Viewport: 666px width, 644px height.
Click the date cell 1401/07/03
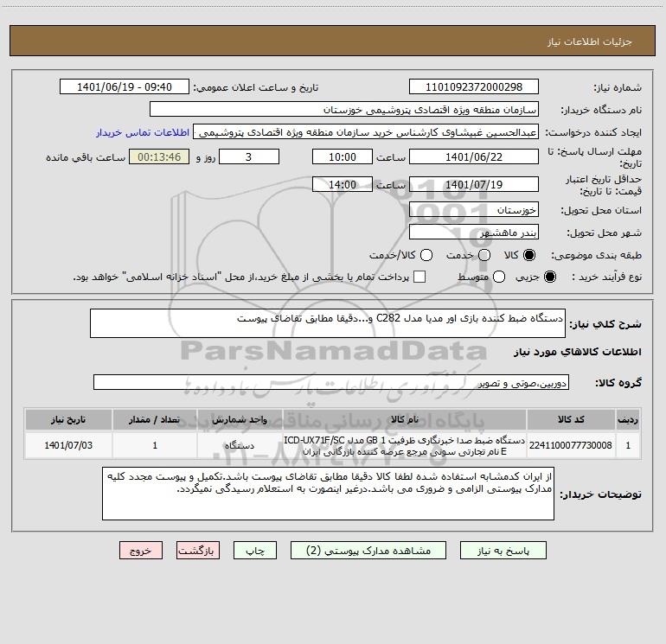68,445
